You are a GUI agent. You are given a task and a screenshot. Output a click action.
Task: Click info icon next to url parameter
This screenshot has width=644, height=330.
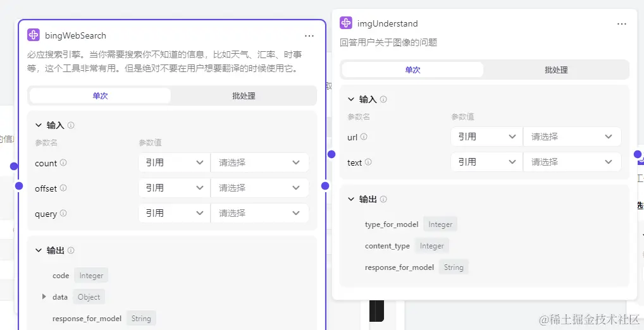point(364,137)
